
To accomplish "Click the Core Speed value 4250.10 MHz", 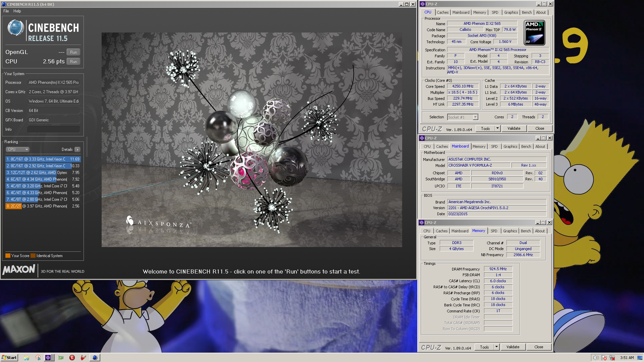I will pos(463,86).
